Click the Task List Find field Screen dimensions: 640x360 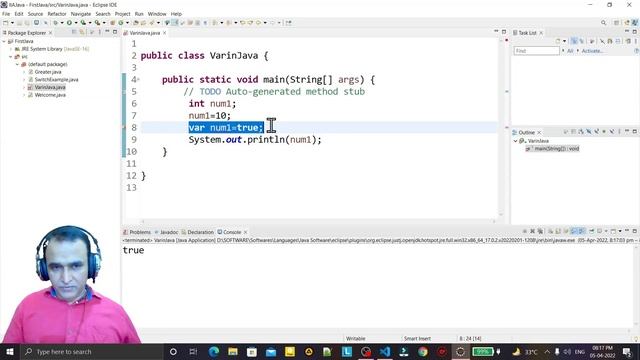[536, 51]
